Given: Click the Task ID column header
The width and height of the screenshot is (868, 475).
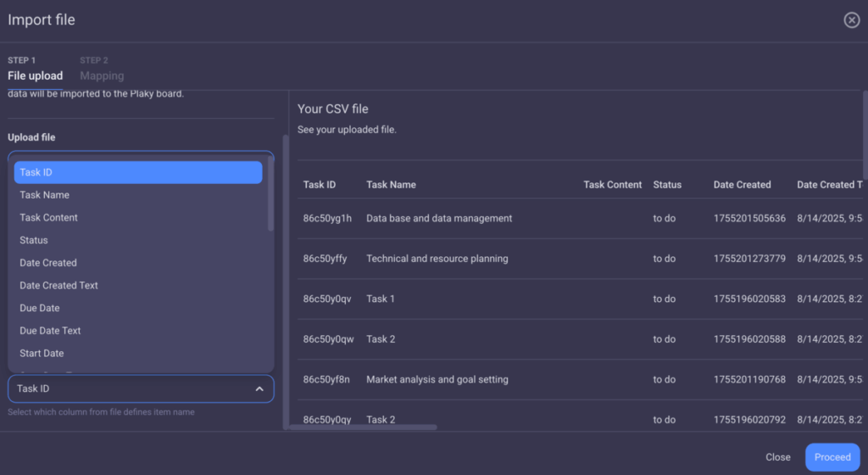Looking at the screenshot, I should [320, 185].
